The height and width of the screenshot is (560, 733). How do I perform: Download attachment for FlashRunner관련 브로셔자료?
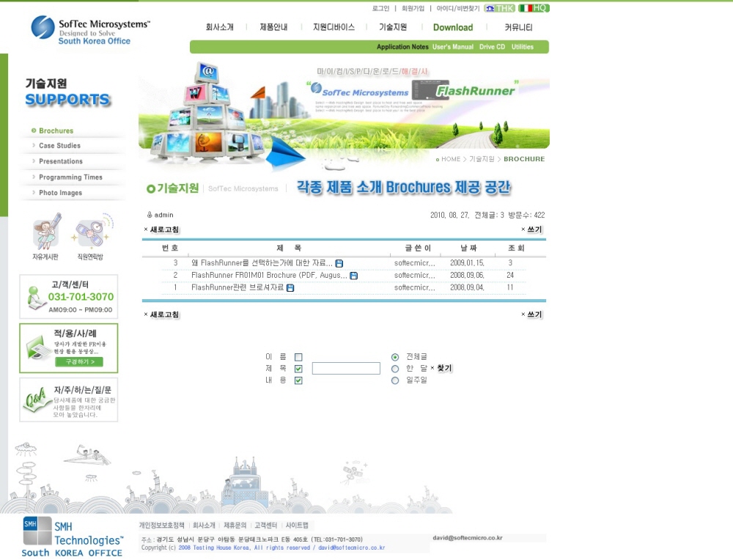click(290, 288)
